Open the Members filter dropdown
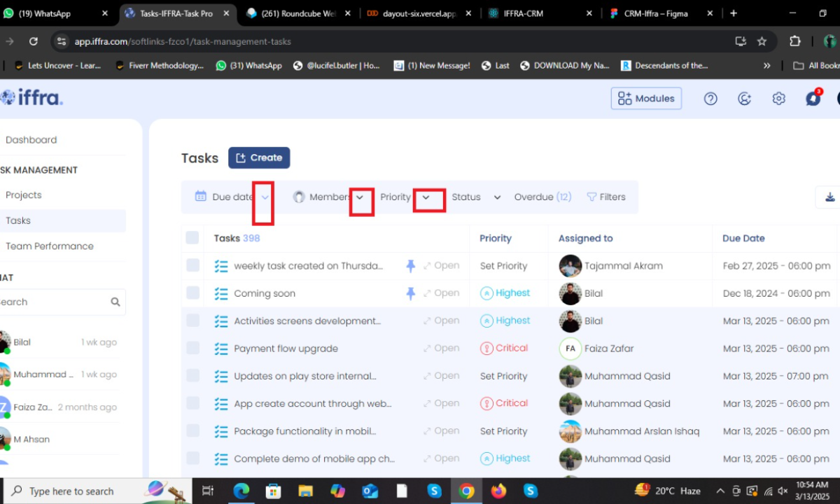 point(360,197)
